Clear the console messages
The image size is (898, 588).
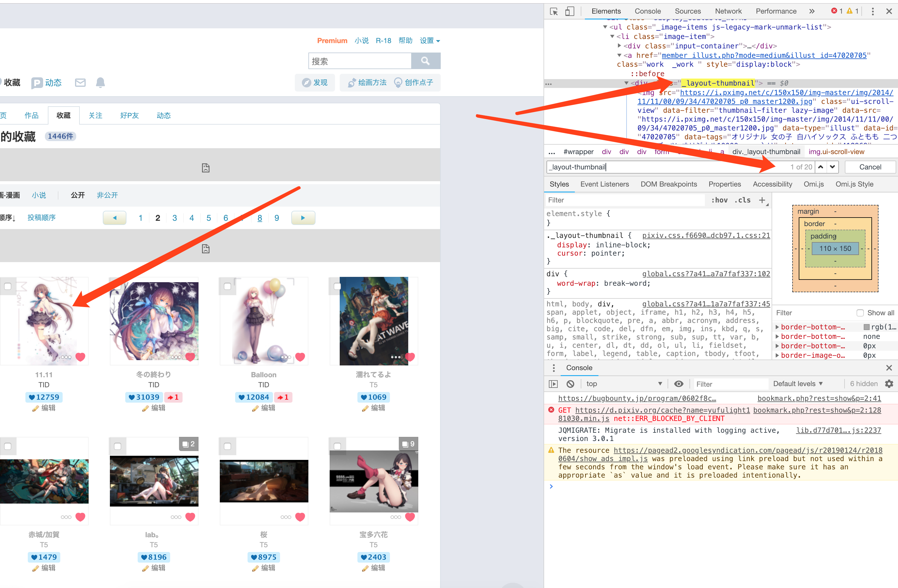point(570,384)
